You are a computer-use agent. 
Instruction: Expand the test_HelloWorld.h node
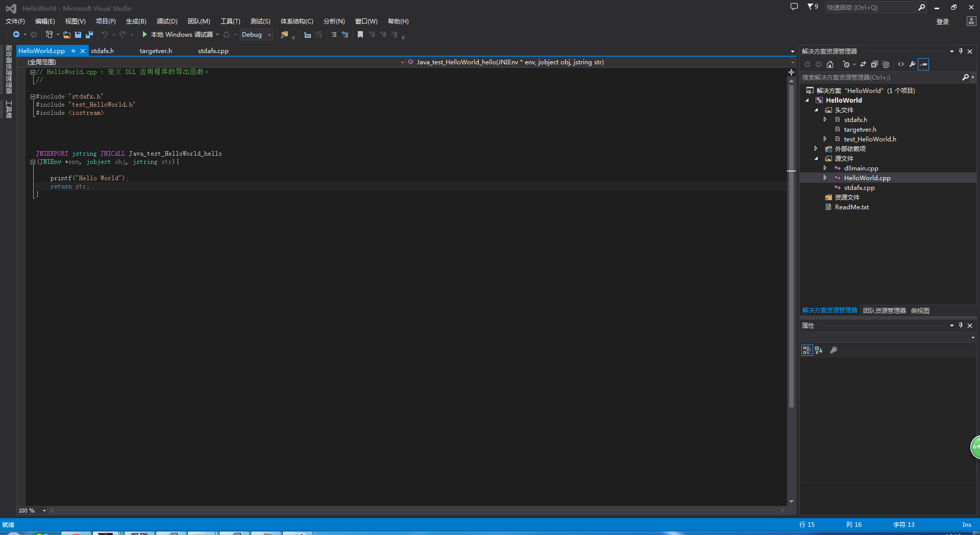point(825,139)
